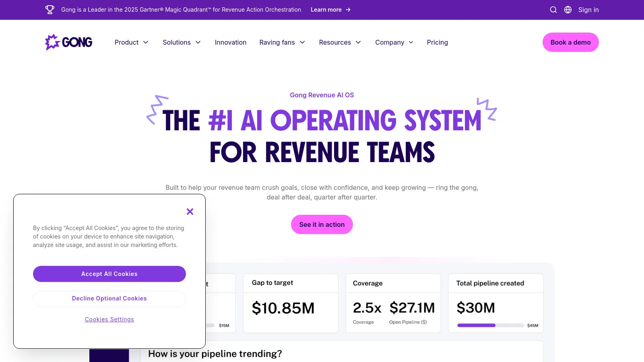
Task: Click the globe language icon
Action: tap(568, 10)
